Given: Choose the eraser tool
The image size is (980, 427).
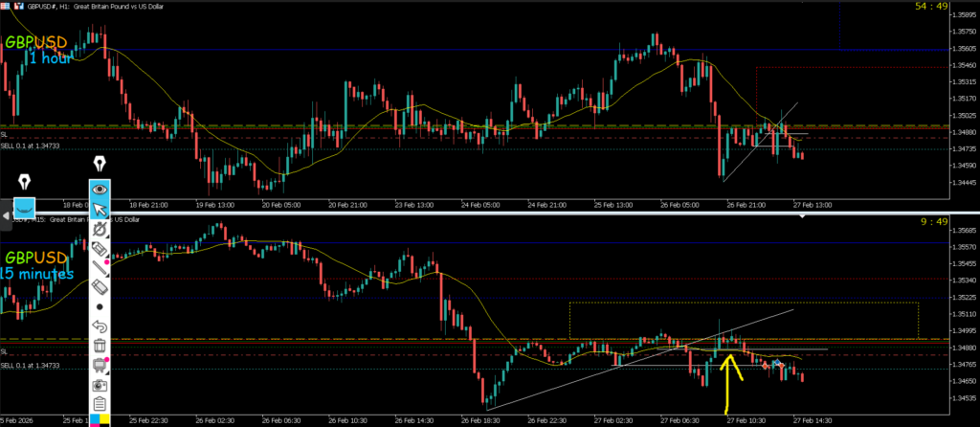Looking at the screenshot, I should tap(100, 287).
